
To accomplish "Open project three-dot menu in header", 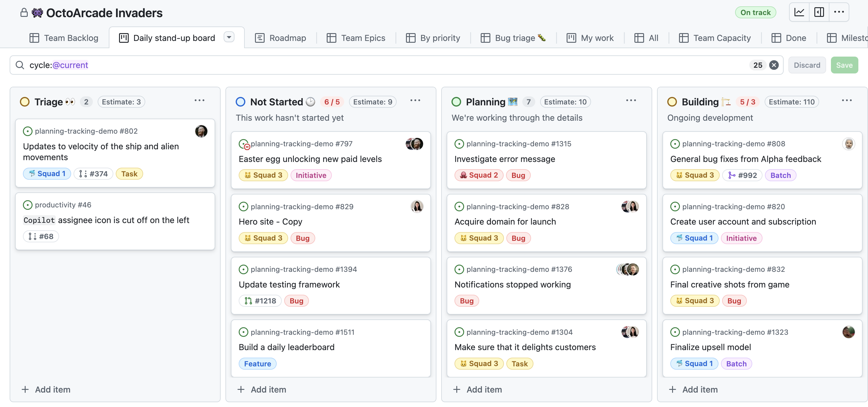I will coord(839,12).
